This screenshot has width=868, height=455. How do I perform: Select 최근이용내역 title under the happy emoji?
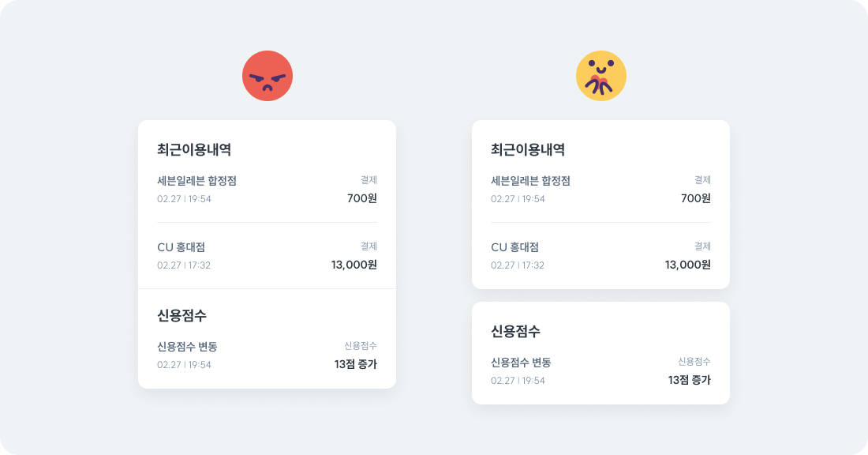pos(528,149)
